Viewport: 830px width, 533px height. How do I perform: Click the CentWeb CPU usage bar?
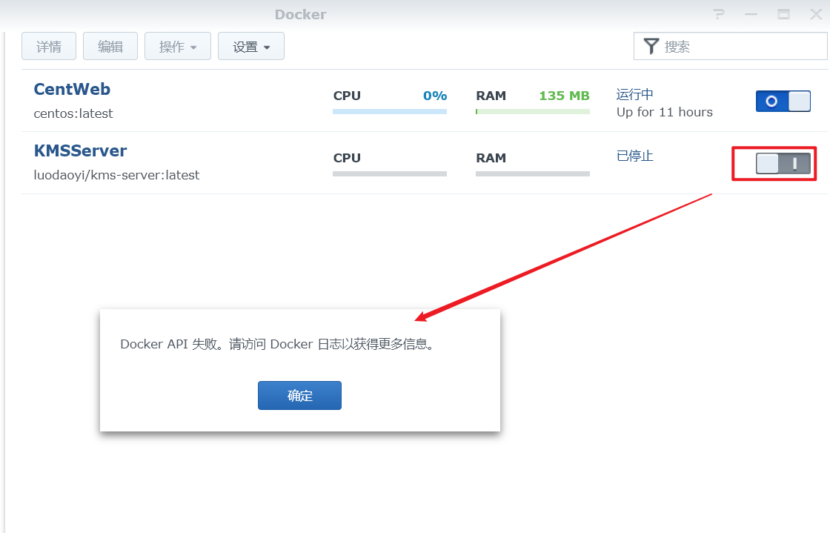(x=390, y=112)
